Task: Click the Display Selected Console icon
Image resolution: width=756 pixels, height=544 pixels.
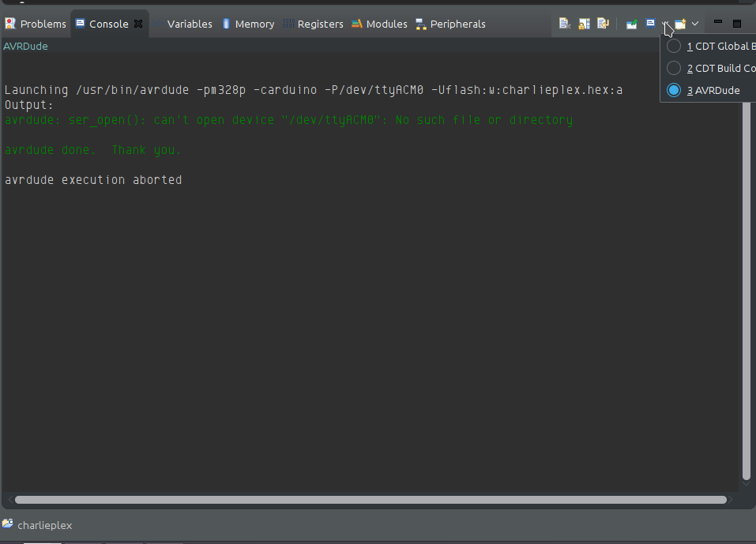Action: pos(650,24)
